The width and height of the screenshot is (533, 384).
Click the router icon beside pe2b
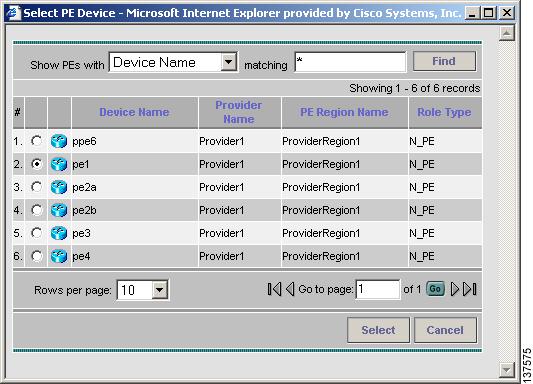coord(59,210)
